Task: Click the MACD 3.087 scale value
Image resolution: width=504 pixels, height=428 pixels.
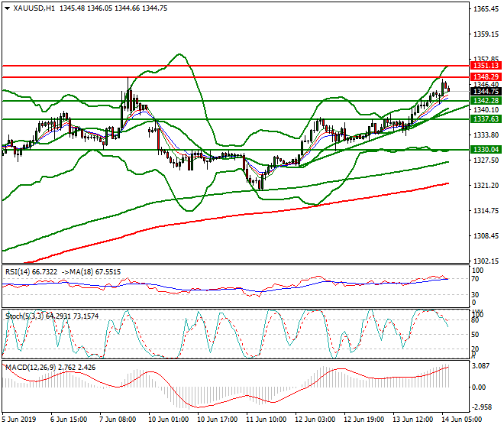Action: click(481, 366)
